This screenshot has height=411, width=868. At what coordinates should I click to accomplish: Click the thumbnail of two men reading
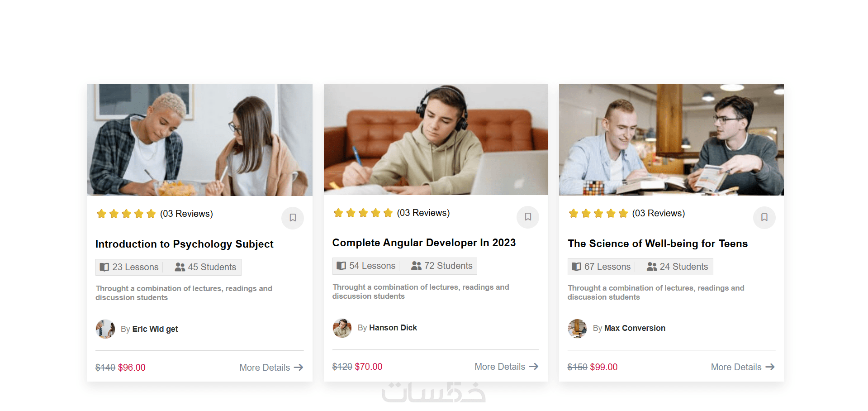671,139
